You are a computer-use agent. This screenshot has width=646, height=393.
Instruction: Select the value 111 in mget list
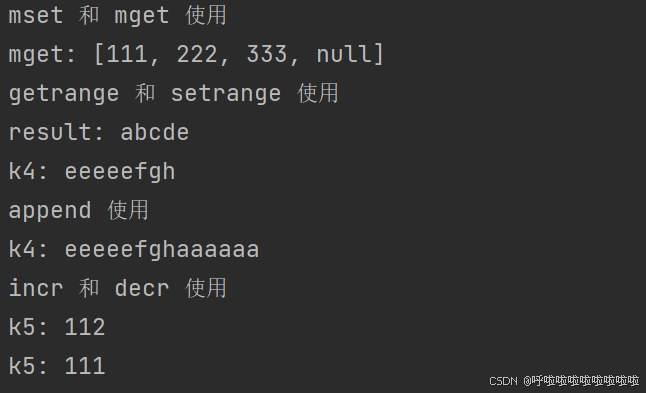tap(127, 54)
